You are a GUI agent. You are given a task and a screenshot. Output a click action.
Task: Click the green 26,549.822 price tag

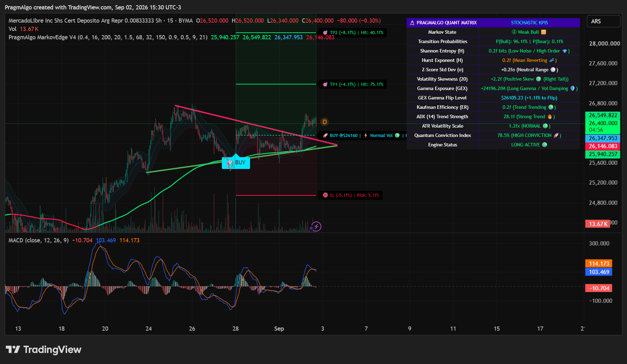(603, 115)
